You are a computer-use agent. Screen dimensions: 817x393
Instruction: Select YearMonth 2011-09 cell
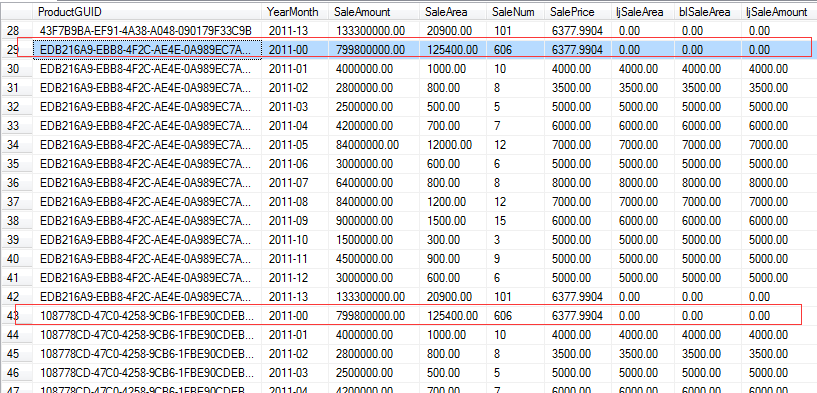click(x=296, y=221)
